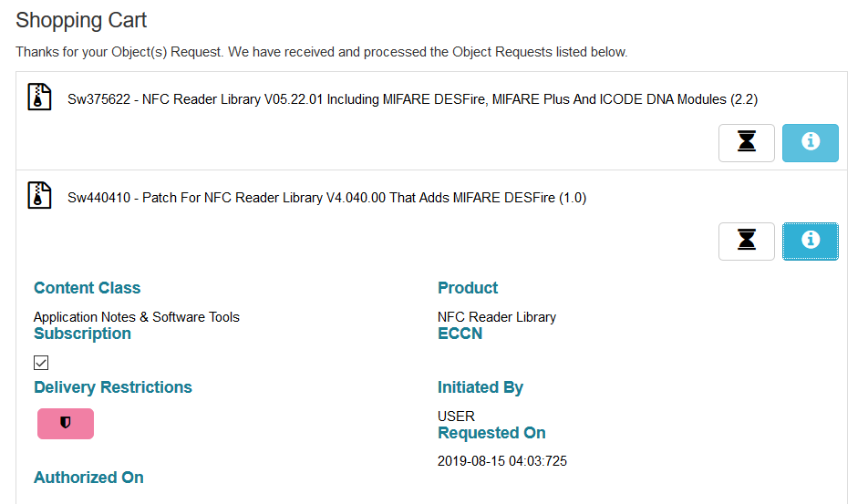The width and height of the screenshot is (868, 504).
Task: Click the Initiated By heading
Action: coord(480,387)
